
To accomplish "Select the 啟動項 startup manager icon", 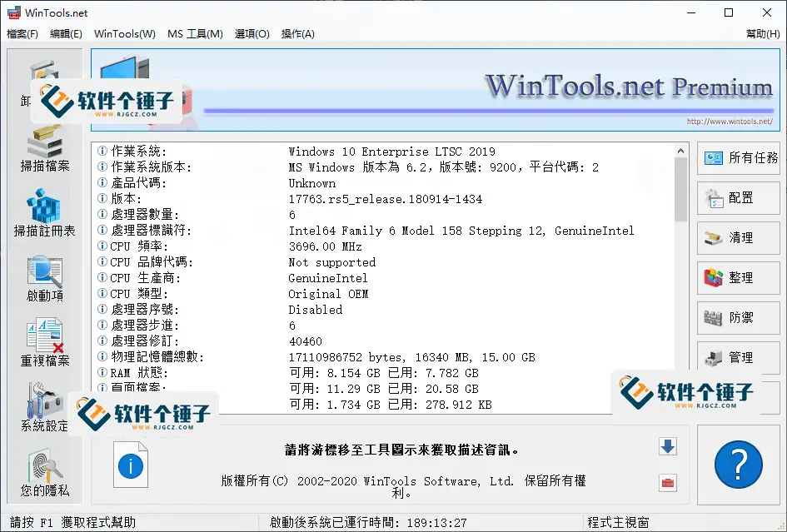I will 45,277.
